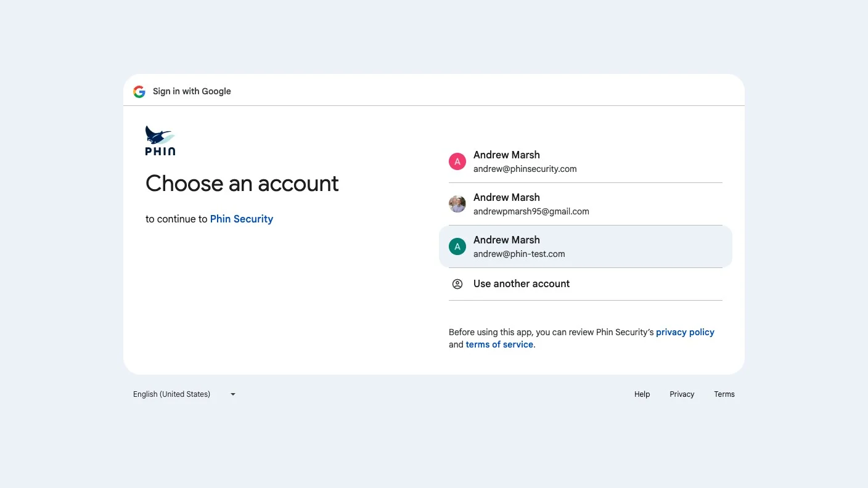Select the green avatar for andrew@phin-test.com
The width and height of the screenshot is (868, 488).
(x=457, y=246)
